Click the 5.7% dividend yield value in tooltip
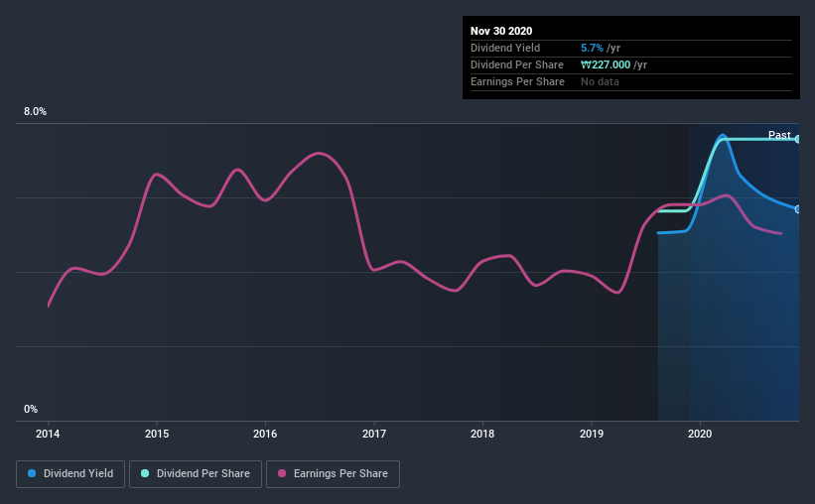The width and height of the screenshot is (815, 504). point(592,48)
